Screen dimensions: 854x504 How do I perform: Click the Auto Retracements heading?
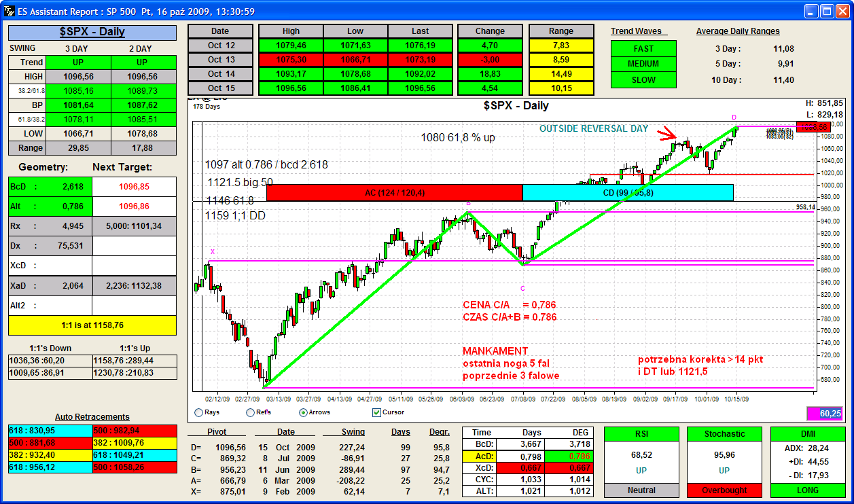92,417
